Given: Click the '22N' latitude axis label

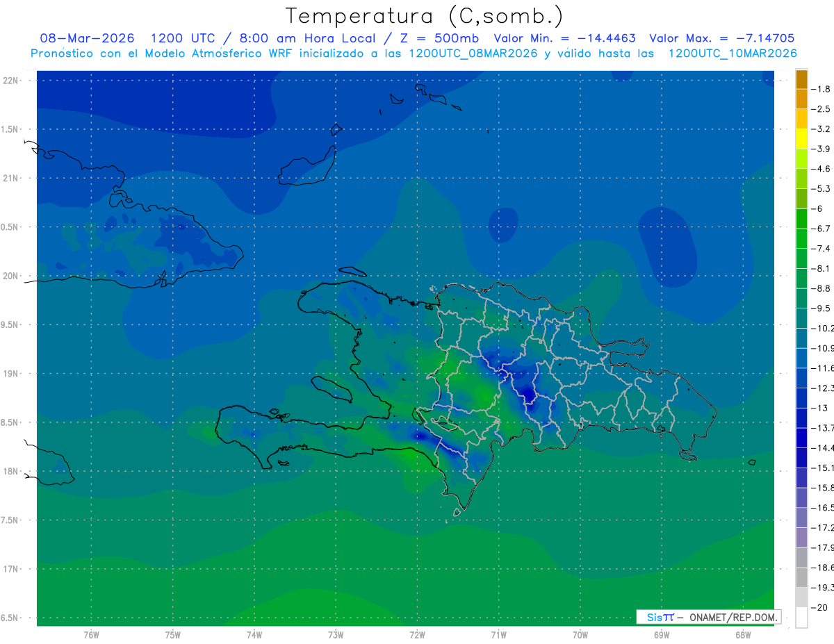Looking at the screenshot, I should 11,80.
